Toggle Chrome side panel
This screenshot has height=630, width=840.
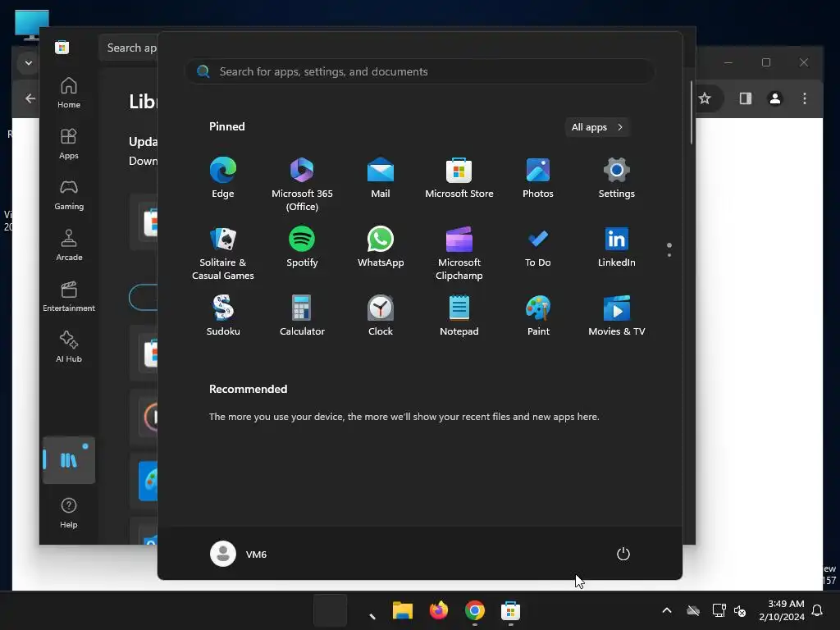[x=746, y=98]
